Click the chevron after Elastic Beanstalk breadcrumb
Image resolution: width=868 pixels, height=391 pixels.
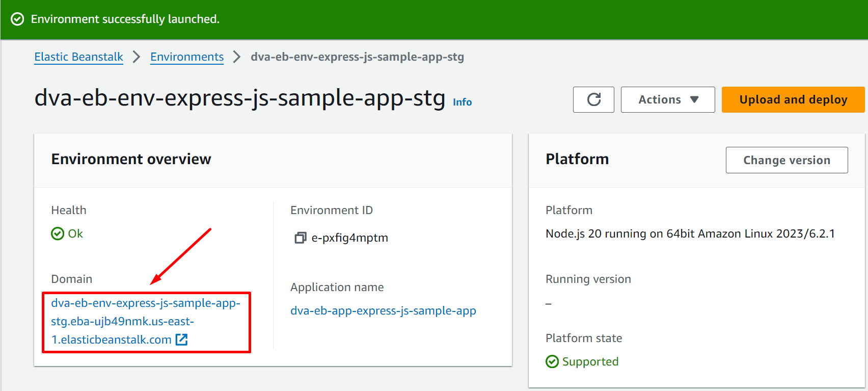click(x=137, y=57)
